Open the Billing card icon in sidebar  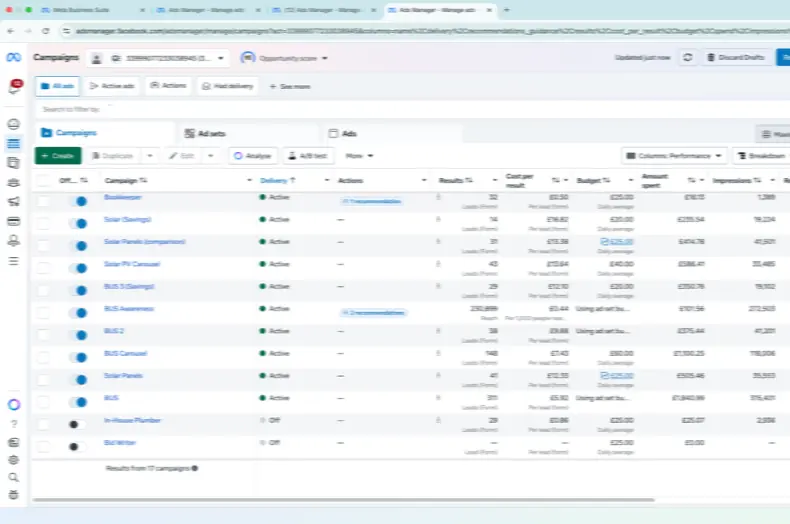[x=13, y=220]
